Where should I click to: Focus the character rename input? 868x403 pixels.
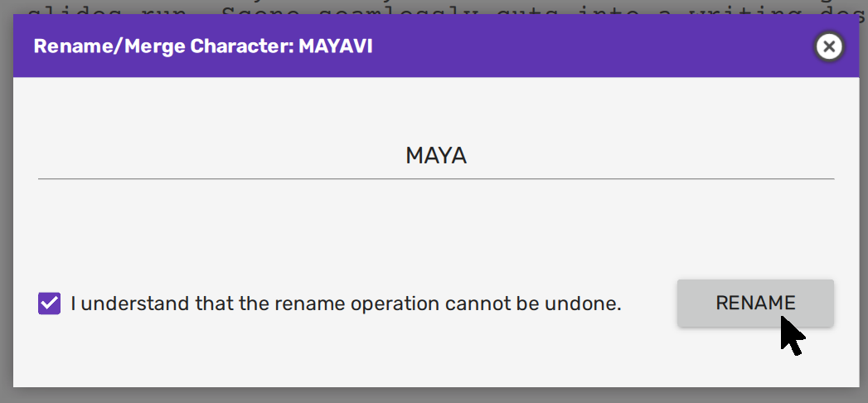[436, 156]
